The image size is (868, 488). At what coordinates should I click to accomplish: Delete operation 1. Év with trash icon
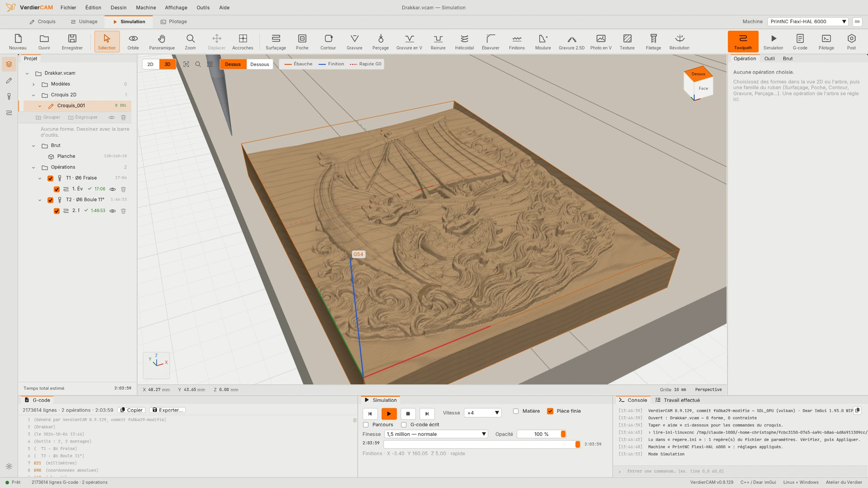tap(123, 189)
